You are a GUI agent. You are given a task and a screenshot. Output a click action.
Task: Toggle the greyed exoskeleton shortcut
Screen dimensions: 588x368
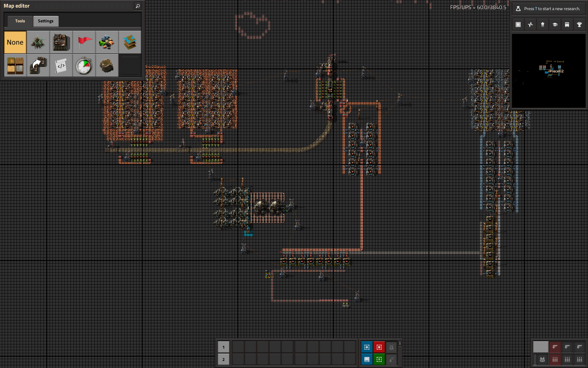click(391, 359)
